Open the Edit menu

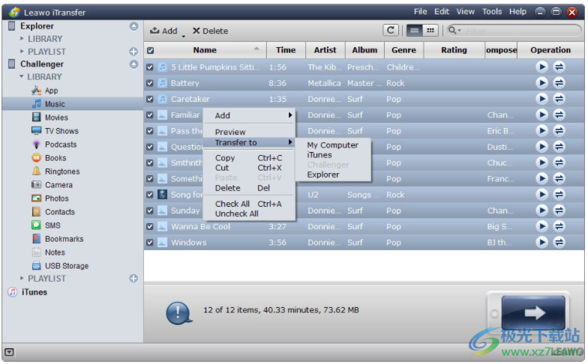click(442, 12)
